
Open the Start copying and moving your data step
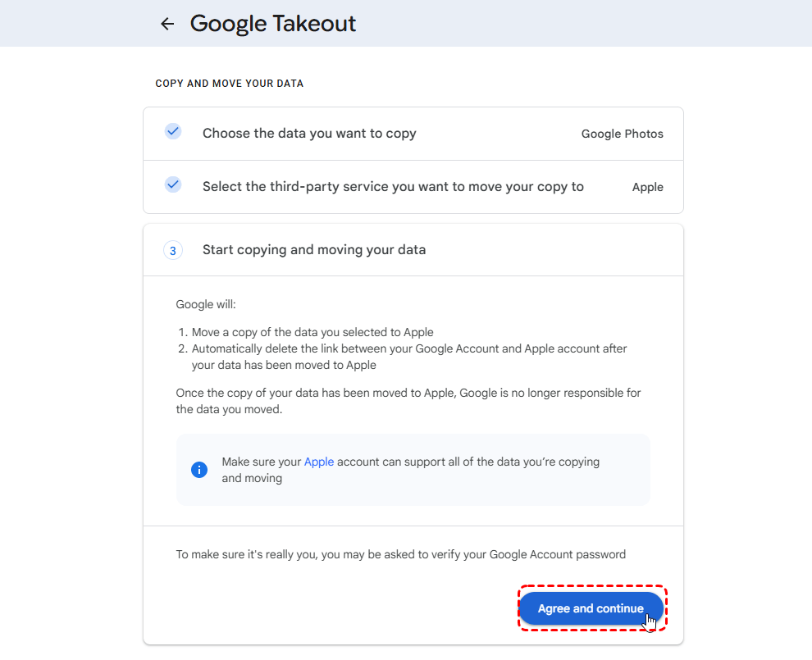(413, 250)
